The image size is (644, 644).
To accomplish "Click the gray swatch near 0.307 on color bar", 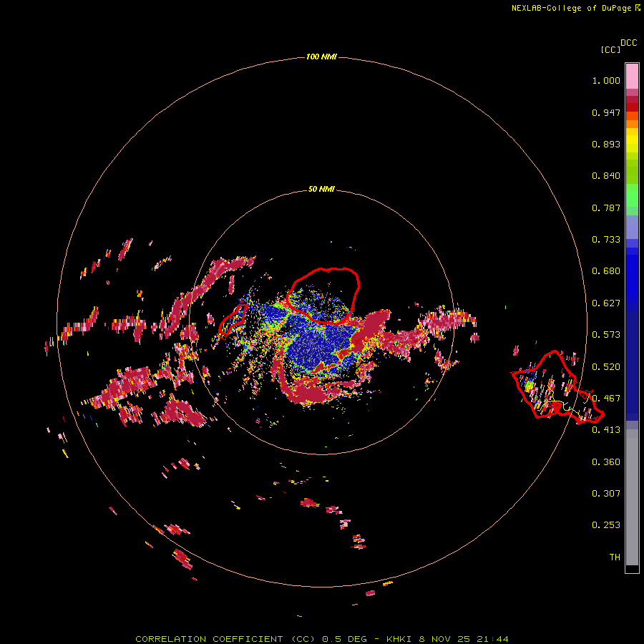I will [x=632, y=497].
